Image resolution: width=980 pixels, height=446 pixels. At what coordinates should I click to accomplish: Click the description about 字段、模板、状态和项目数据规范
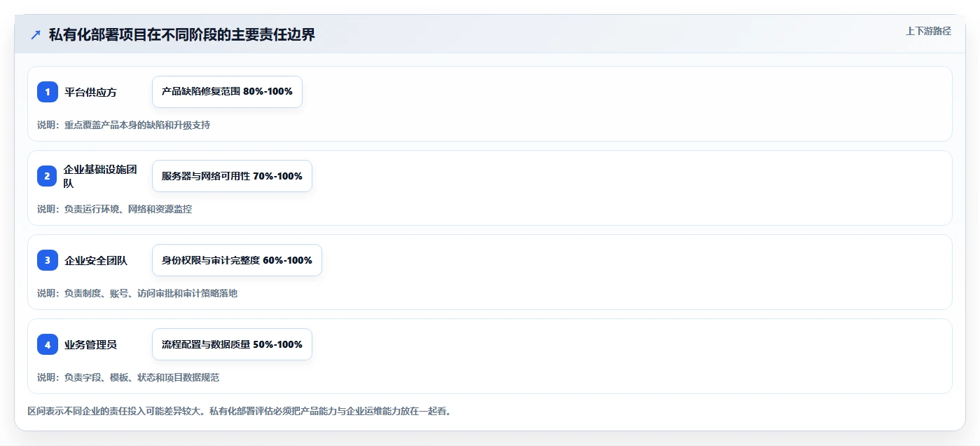point(128,377)
